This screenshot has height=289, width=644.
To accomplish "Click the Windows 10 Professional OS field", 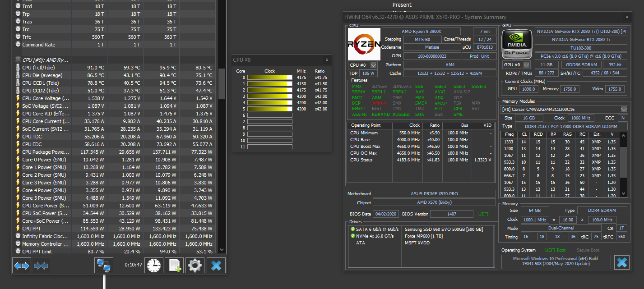I will (x=556, y=261).
